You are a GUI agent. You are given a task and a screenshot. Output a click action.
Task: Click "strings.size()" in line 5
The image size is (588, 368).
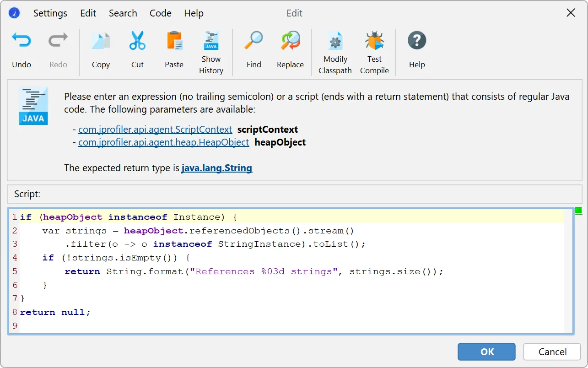(394, 271)
